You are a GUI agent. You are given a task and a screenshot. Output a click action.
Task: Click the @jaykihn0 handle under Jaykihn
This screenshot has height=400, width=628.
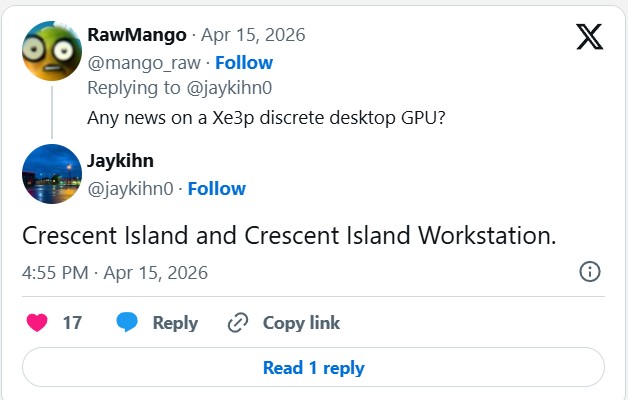(130, 188)
